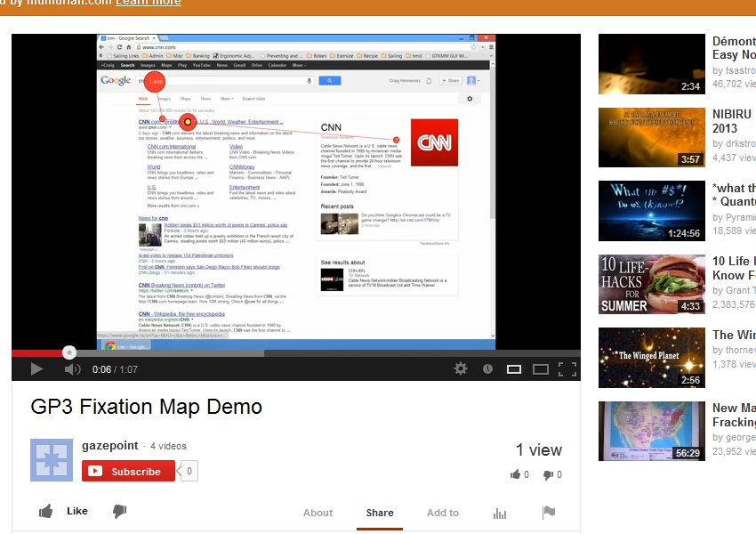Click the 10 Life suggested video title
756x534 pixels.
735,268
